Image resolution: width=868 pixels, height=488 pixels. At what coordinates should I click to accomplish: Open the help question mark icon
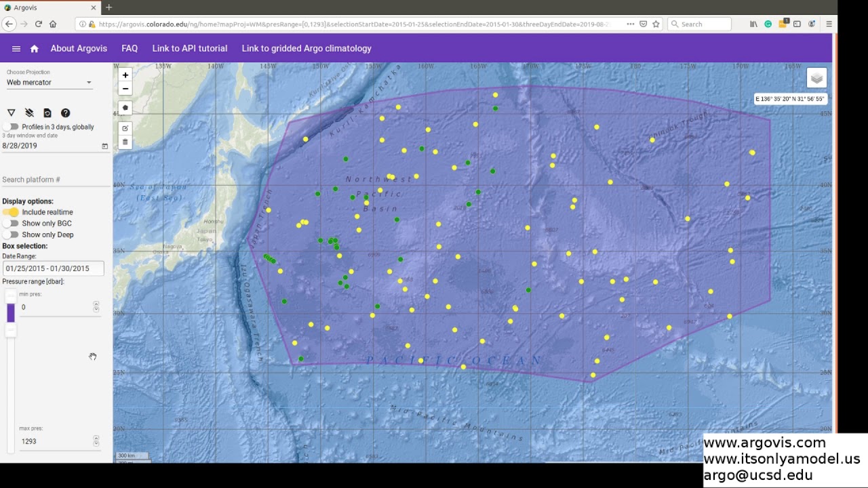tap(66, 113)
